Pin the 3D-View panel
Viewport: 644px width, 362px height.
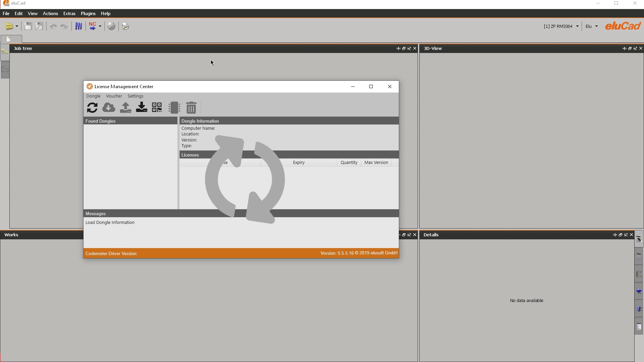coord(624,48)
